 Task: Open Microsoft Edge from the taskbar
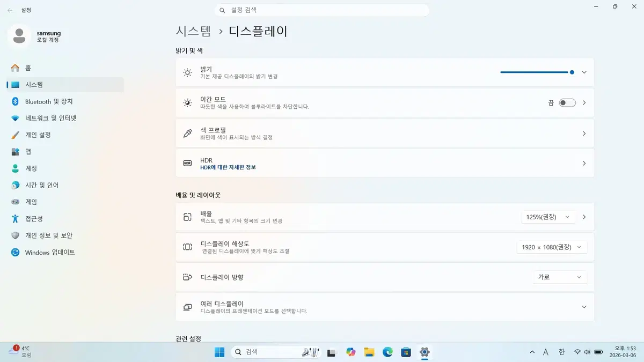[387, 352]
